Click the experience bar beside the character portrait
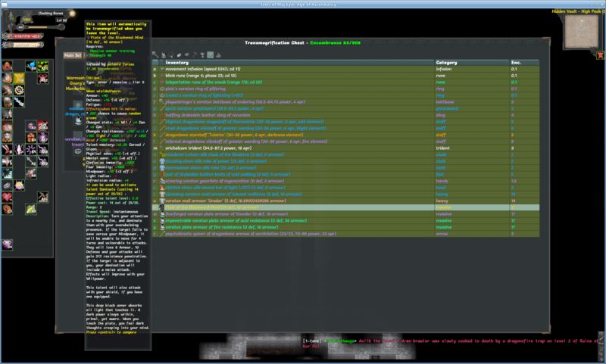This screenshot has width=606, height=364. pyautogui.click(x=40, y=27)
